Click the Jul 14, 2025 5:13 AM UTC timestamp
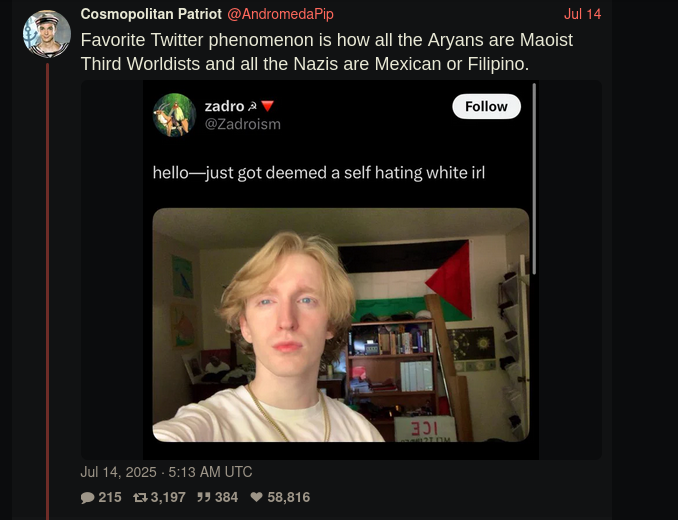The image size is (678, 520). [x=166, y=472]
